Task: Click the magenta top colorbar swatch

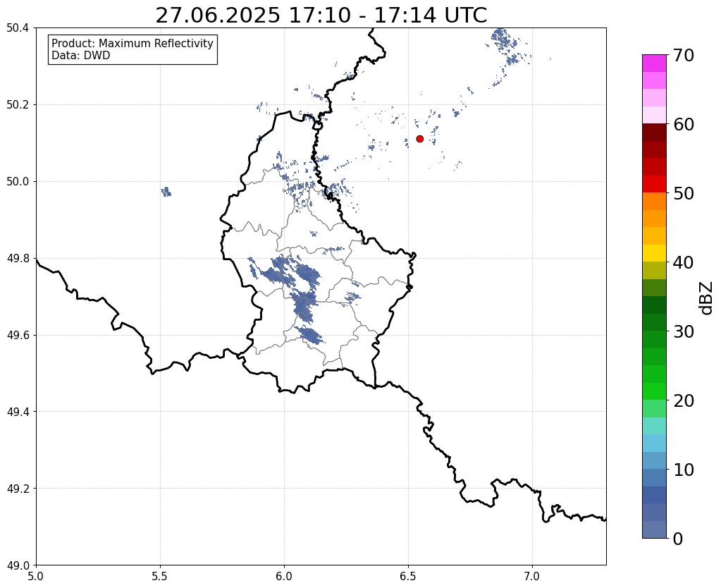Action: (x=654, y=63)
